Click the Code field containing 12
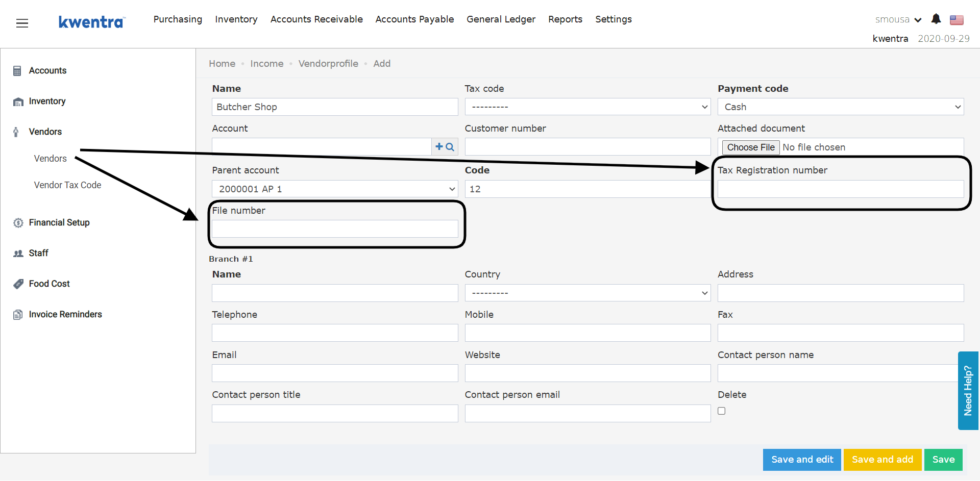The height and width of the screenshot is (481, 980). coord(587,189)
